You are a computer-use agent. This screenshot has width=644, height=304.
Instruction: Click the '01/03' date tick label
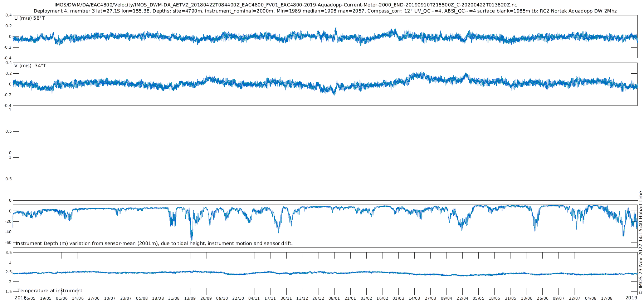pos(398,298)
